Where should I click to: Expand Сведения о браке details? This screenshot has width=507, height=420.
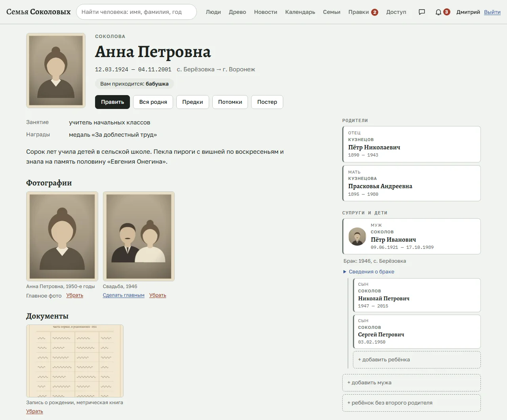(369, 271)
